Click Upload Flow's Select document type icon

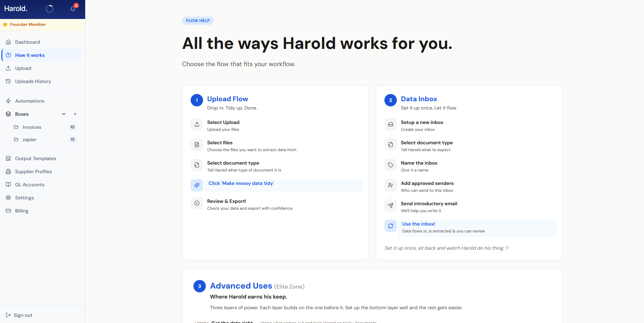coord(197,165)
